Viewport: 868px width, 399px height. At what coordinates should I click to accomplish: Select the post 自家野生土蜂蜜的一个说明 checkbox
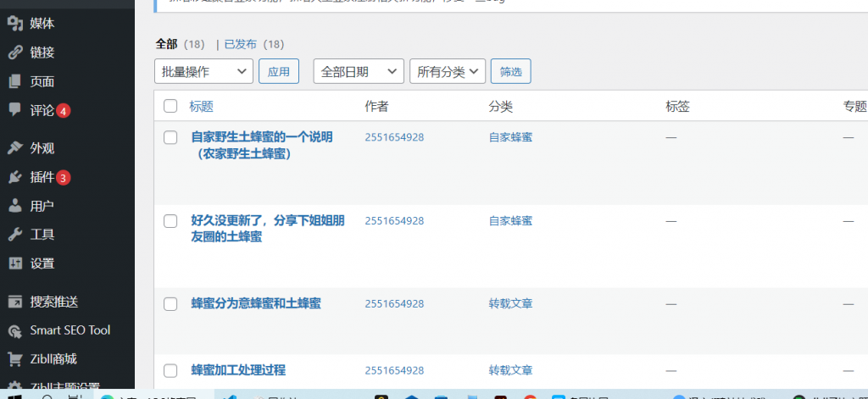tap(170, 137)
